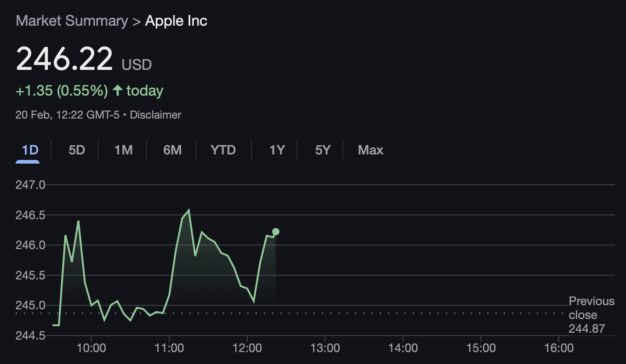
Task: Select the Max range tab
Action: [370, 150]
